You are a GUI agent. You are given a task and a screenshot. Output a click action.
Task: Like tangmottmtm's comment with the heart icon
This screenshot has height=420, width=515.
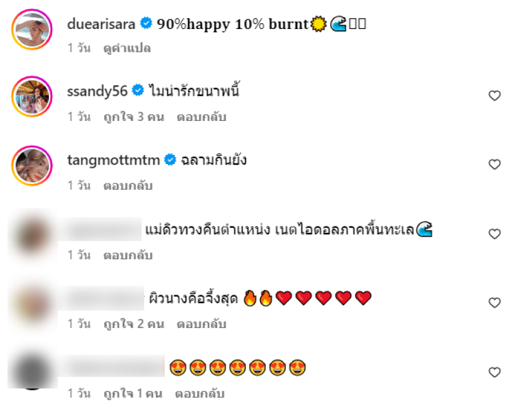click(494, 165)
